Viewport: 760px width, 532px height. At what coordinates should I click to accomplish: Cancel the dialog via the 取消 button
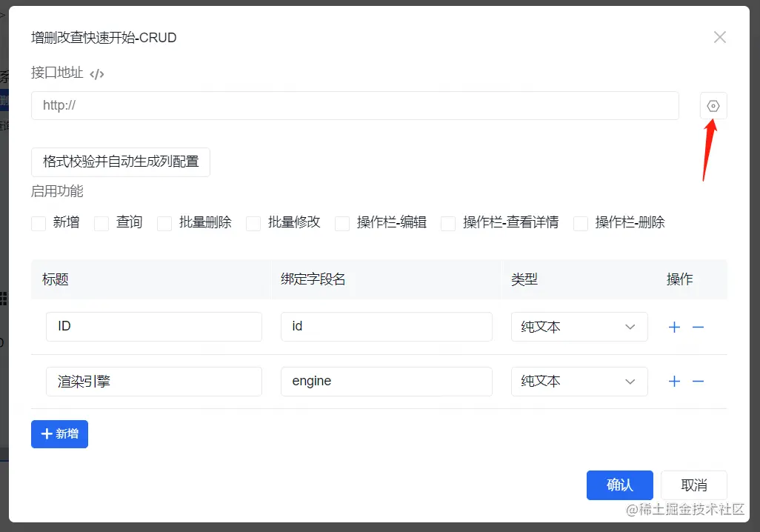[x=693, y=485]
